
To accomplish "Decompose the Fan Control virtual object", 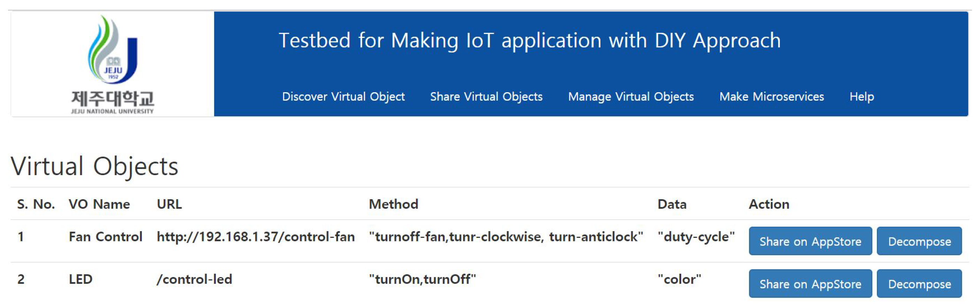I will 919,241.
